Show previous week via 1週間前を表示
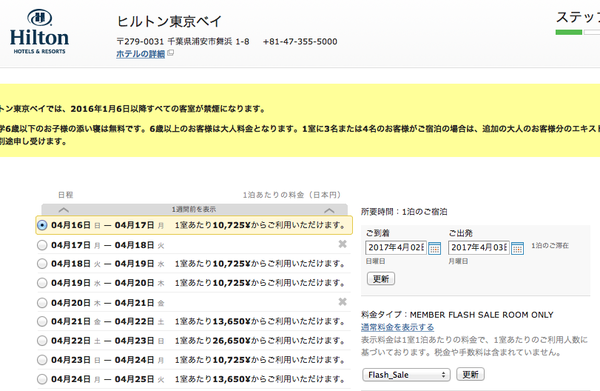 point(194,209)
